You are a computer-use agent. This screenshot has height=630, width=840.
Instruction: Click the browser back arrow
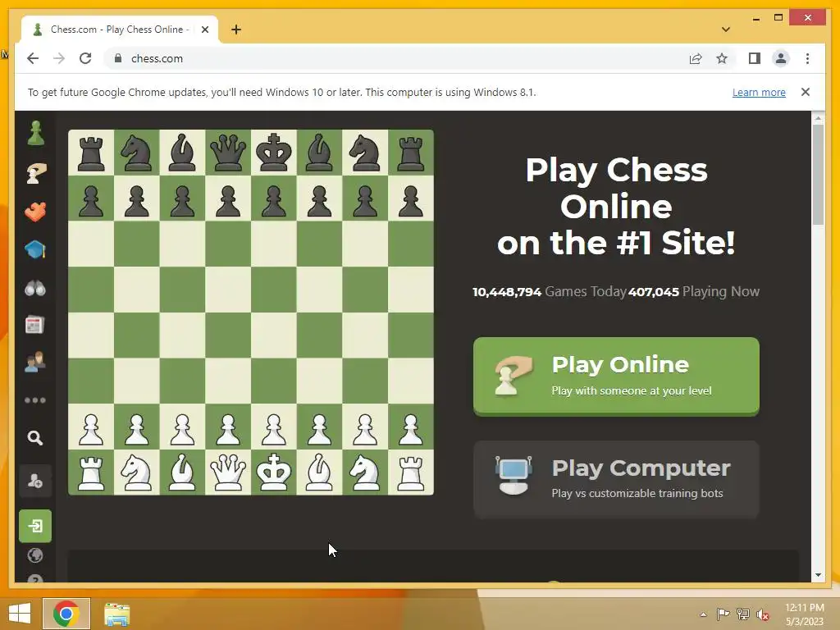(33, 58)
